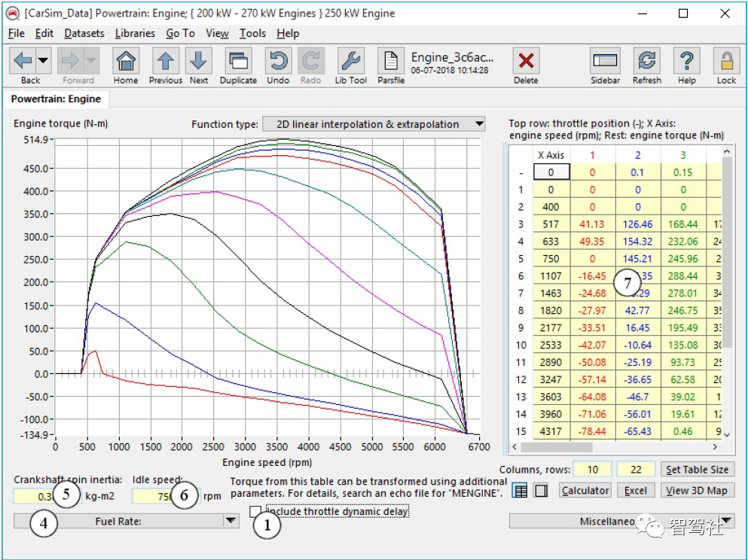Open the Parsfile document icon
The height and width of the screenshot is (560, 748).
pos(391,61)
